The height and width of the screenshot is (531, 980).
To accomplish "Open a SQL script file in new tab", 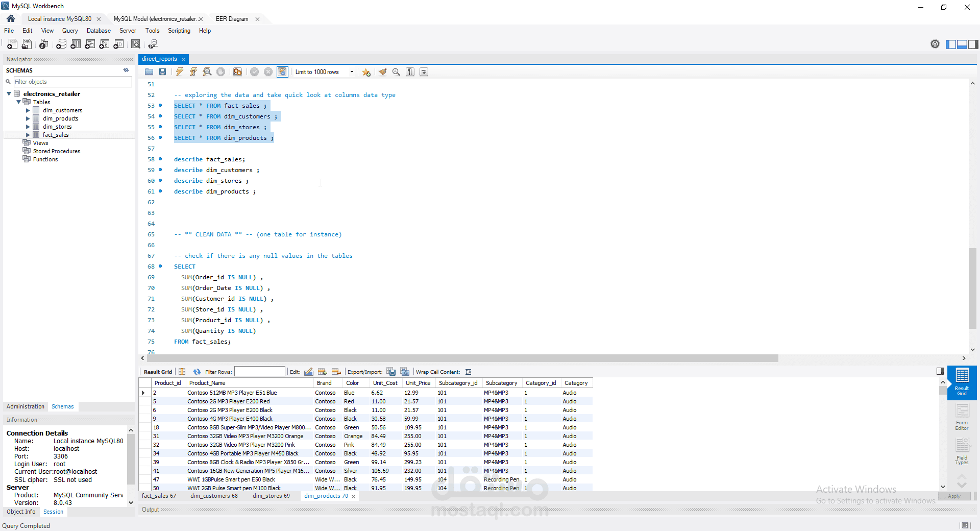I will pos(27,44).
